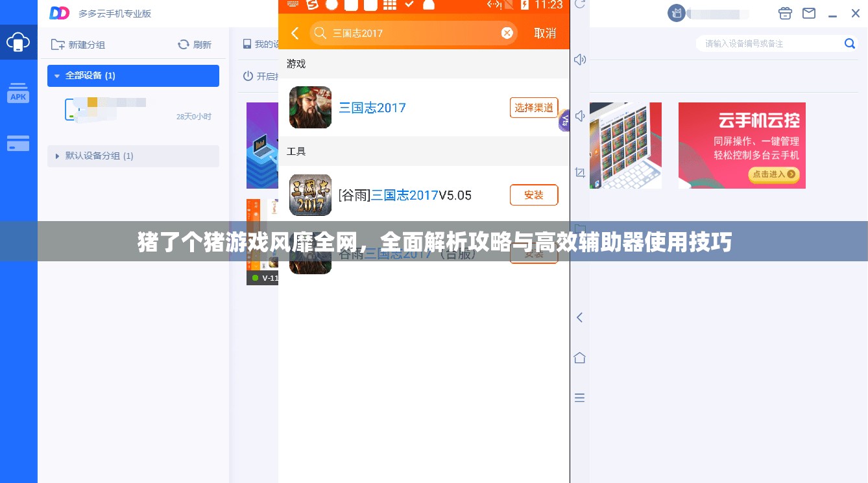This screenshot has width=868, height=483.
Task: Open the APK management sidebar panel
Action: [x=18, y=93]
